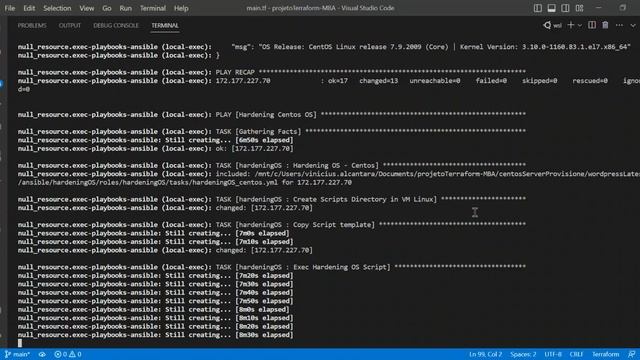Viewport: 640px width, 360px height.
Task: Change end of line sequence CRLF
Action: pos(576,354)
